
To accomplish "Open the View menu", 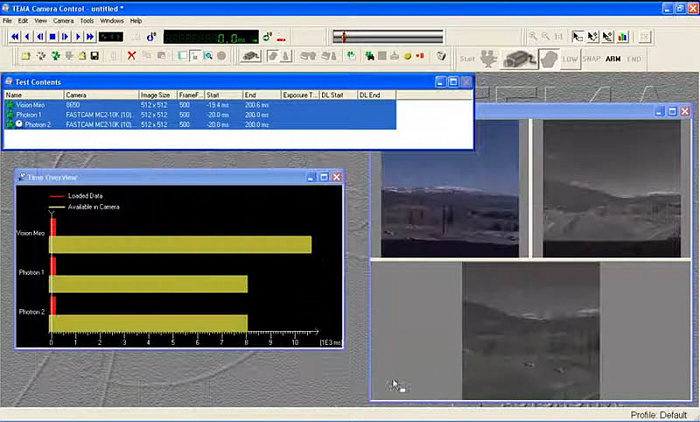I will pyautogui.click(x=40, y=21).
